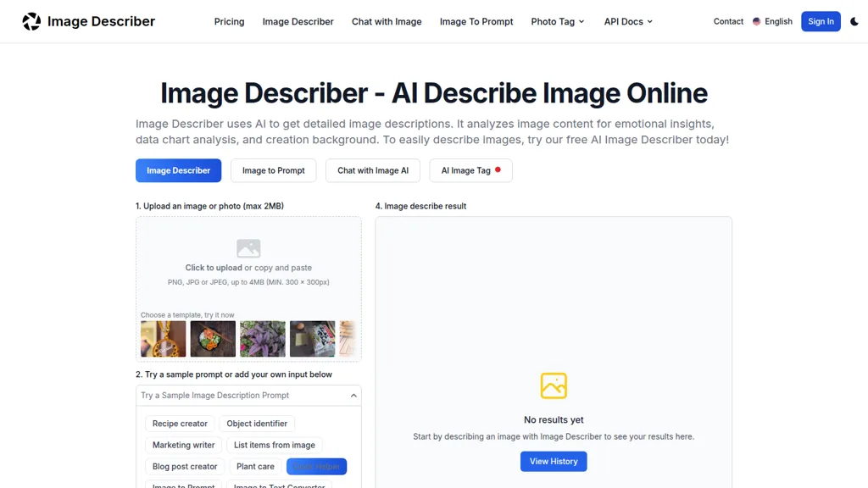Click the 'Click to upload' text

[x=214, y=268]
